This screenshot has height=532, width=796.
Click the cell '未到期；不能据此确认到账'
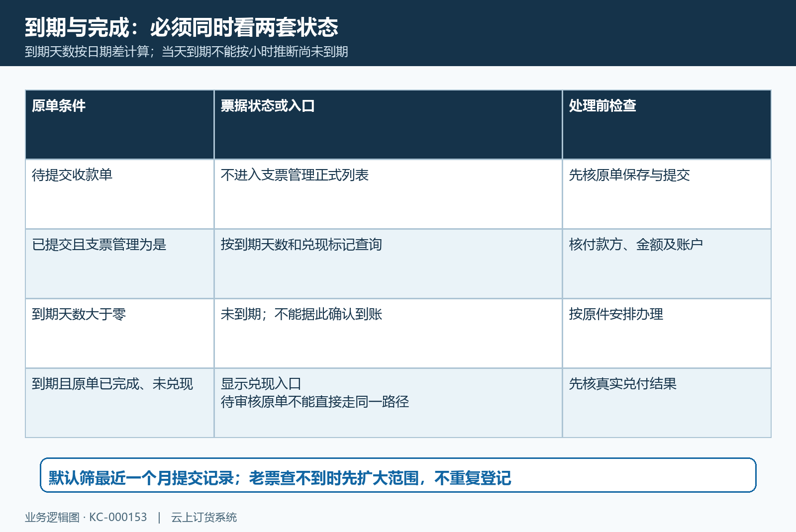pos(388,334)
